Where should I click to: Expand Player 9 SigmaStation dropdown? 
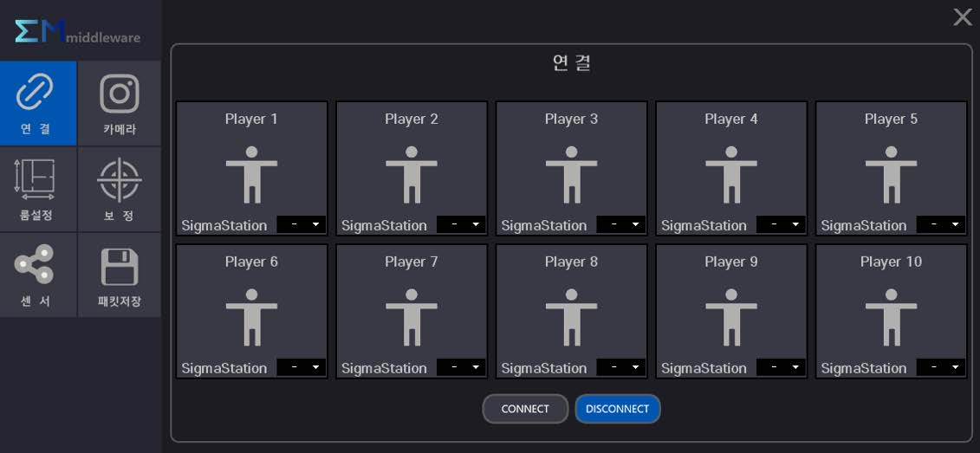(x=782, y=366)
